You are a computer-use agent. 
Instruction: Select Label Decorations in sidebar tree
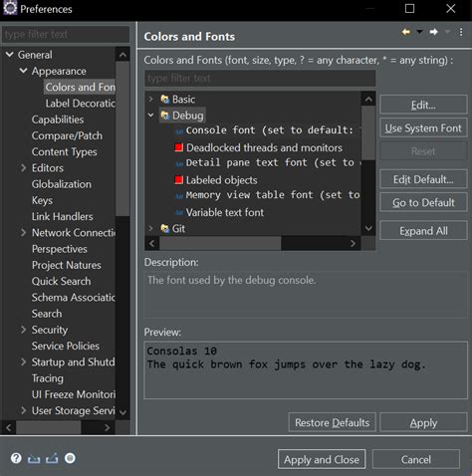pos(81,104)
